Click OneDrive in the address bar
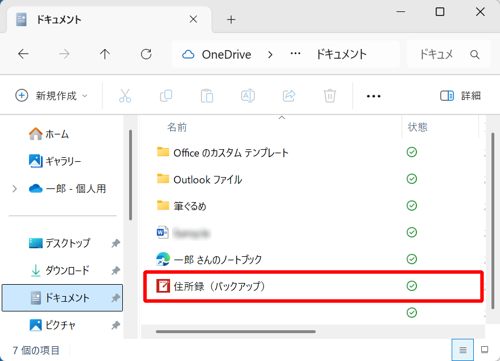 tap(227, 54)
